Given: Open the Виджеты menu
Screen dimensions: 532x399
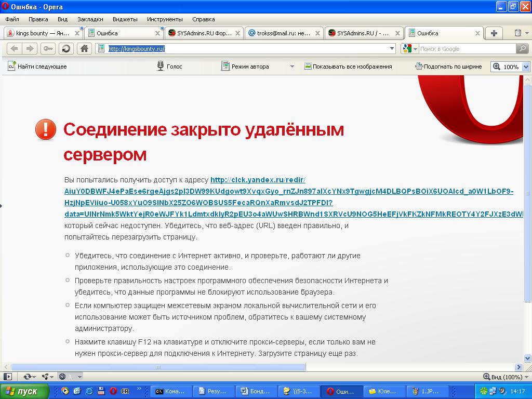Looking at the screenshot, I should point(125,19).
